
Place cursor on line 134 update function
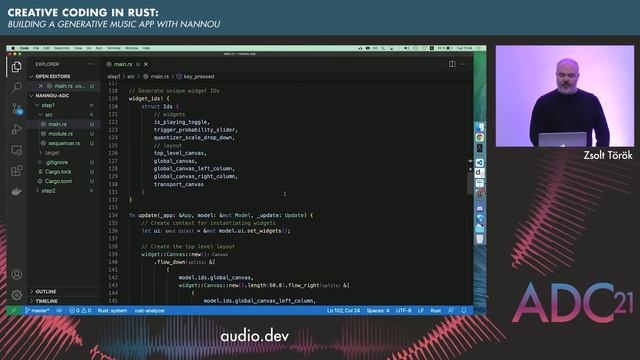[221, 215]
